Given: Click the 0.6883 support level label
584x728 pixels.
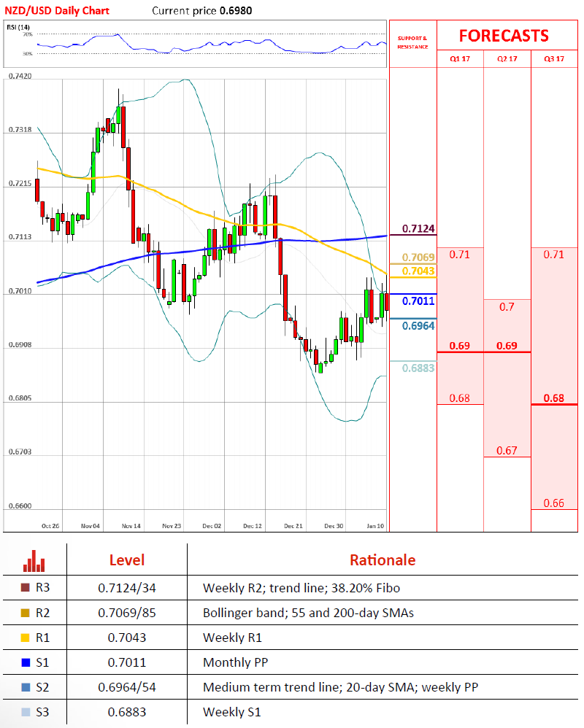Looking at the screenshot, I should pyautogui.click(x=418, y=368).
